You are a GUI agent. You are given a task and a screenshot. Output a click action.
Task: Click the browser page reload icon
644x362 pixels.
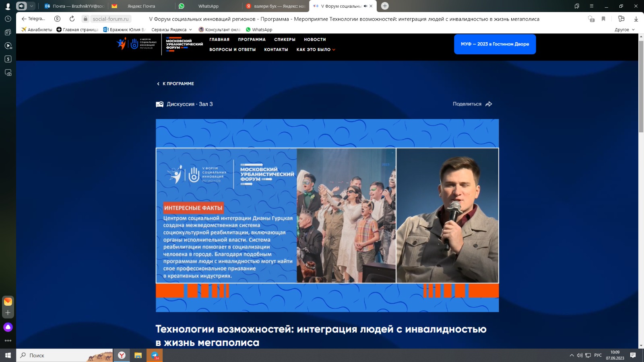point(72,19)
